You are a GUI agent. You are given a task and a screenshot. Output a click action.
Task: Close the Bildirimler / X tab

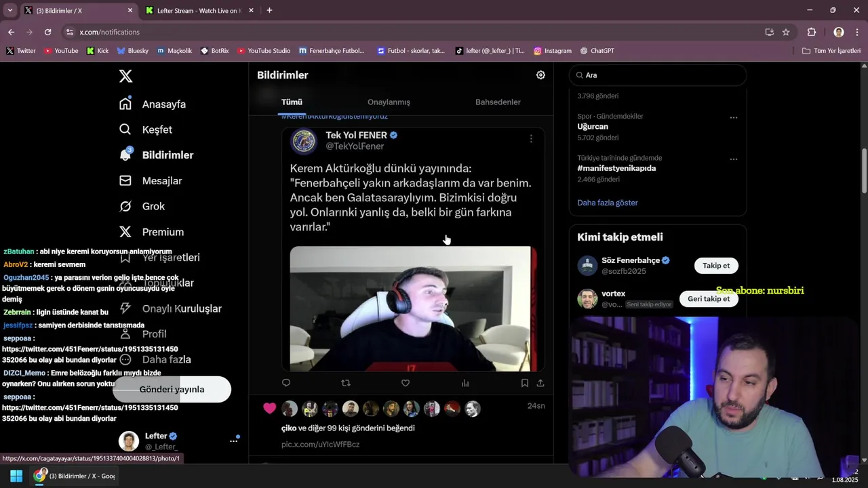click(130, 10)
